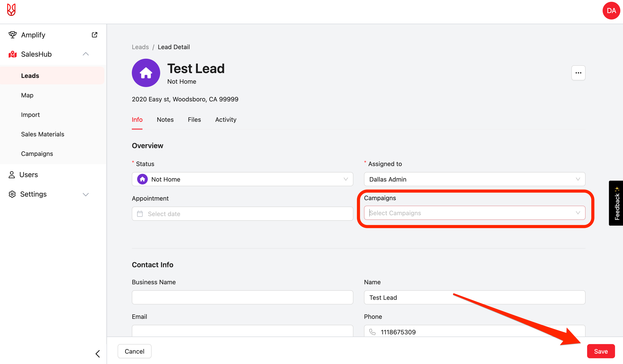Screen dimensions: 623x364
Task: Open the Assigned to Dallas Admin dropdown
Action: 474,179
